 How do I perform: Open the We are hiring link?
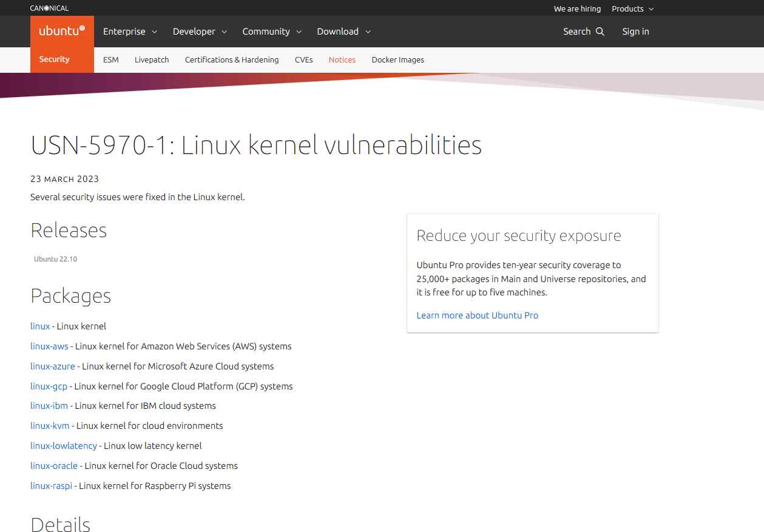[x=577, y=8]
